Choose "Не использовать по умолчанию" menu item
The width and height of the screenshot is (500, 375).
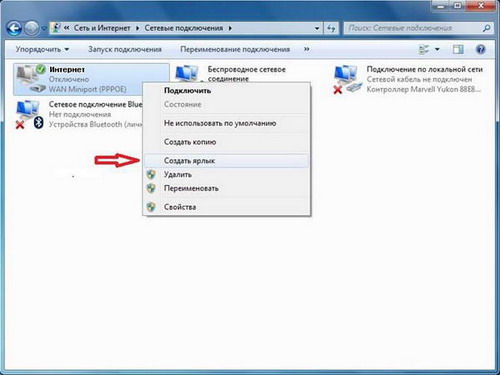click(227, 123)
